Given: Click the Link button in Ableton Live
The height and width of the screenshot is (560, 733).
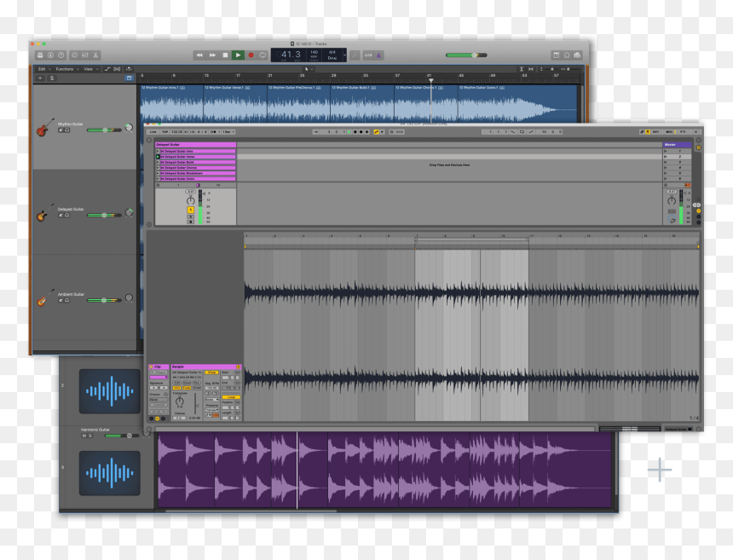Looking at the screenshot, I should (153, 132).
